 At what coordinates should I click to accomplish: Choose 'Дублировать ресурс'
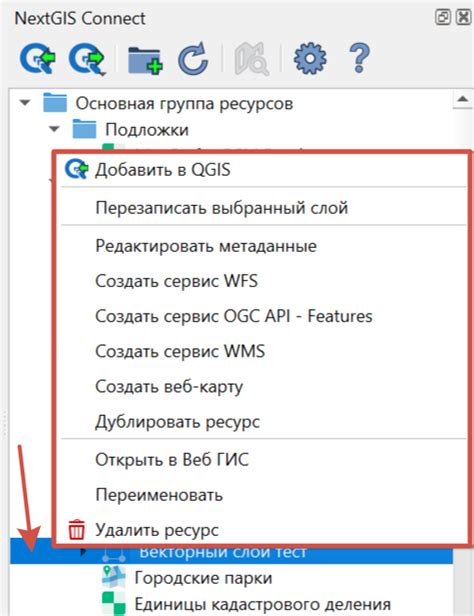[x=262, y=422]
